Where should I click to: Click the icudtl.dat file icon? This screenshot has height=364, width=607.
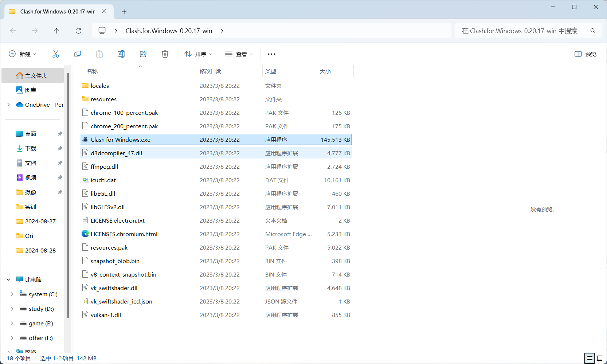(85, 180)
